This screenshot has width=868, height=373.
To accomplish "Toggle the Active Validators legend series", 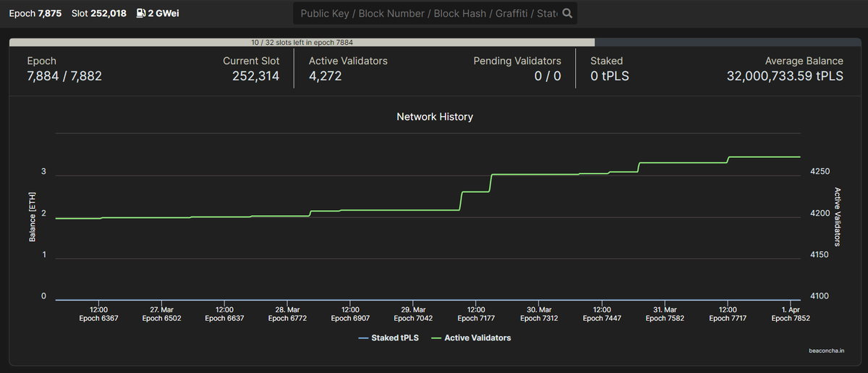I will tap(471, 338).
